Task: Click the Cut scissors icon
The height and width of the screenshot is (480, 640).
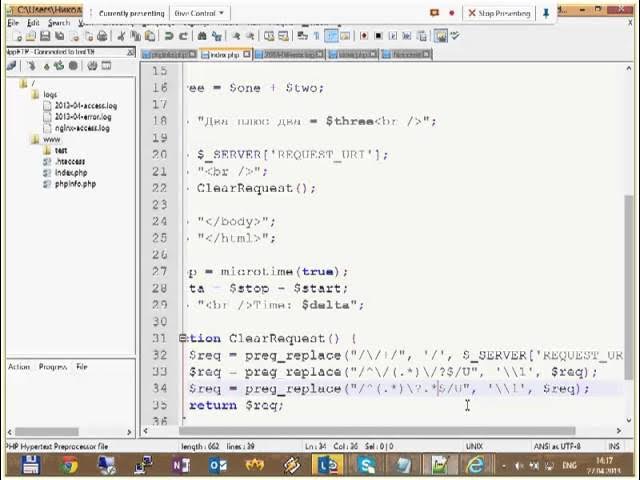Action: (x=121, y=36)
